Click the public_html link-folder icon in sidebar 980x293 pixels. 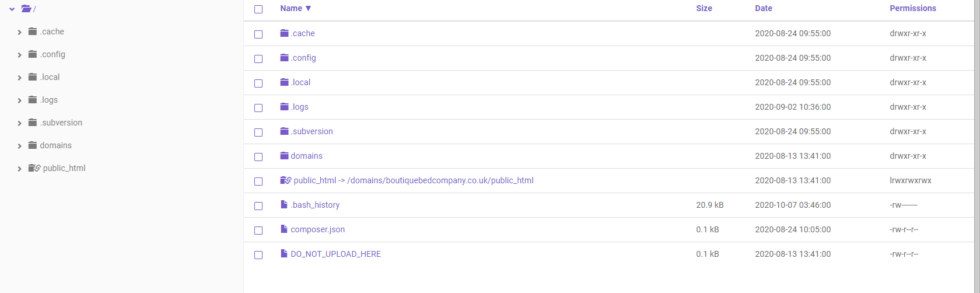[x=34, y=168]
